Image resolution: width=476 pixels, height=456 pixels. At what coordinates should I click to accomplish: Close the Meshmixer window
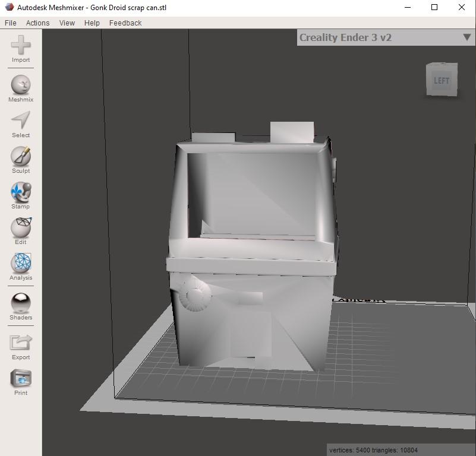461,7
